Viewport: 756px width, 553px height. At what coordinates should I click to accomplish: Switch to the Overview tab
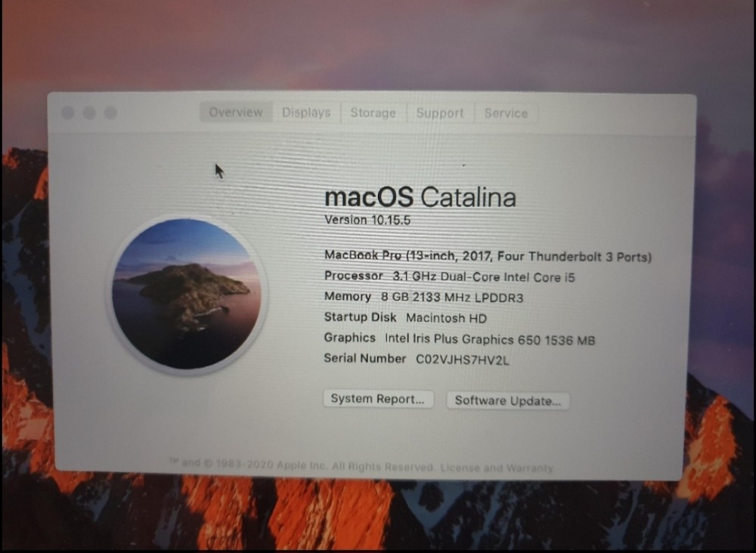pos(236,113)
